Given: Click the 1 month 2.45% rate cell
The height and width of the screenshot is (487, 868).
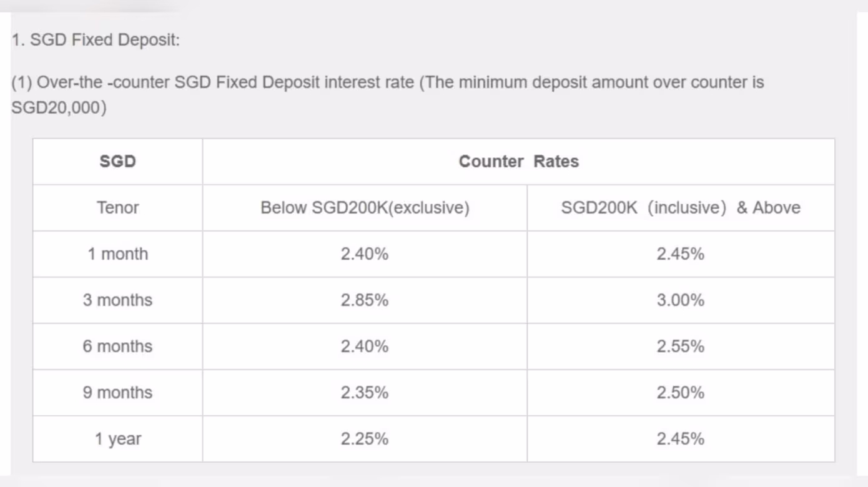Looking at the screenshot, I should 681,254.
